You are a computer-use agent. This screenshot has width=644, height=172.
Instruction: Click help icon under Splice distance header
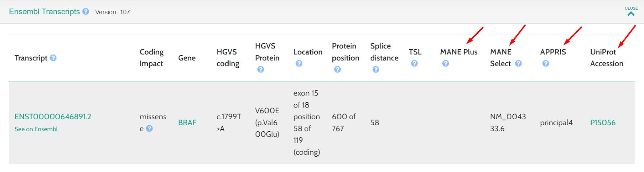[x=376, y=70]
